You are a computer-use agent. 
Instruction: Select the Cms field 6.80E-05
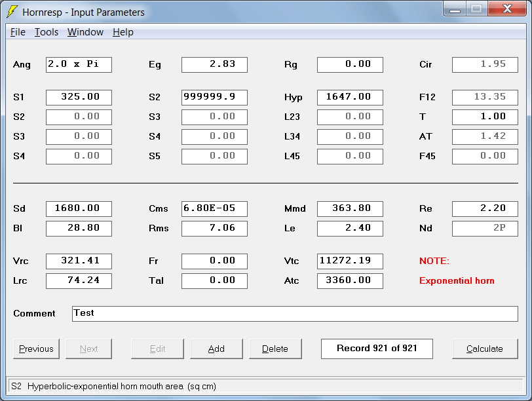point(214,208)
